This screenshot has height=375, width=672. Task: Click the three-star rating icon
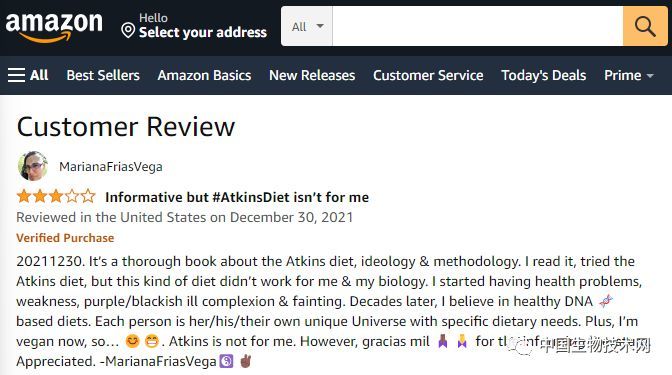[x=56, y=196]
